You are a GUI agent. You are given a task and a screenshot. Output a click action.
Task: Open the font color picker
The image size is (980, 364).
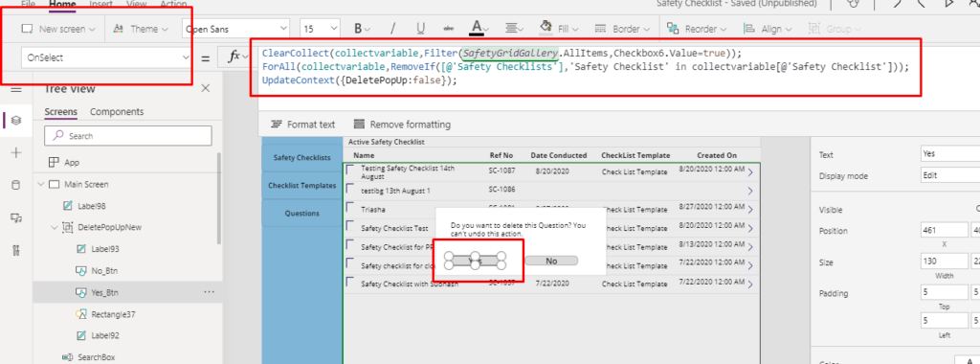[480, 29]
